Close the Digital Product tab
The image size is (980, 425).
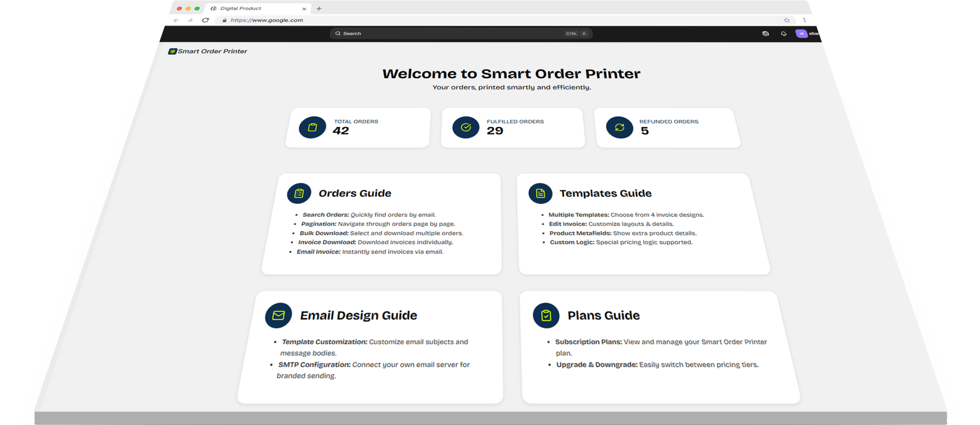[304, 9]
